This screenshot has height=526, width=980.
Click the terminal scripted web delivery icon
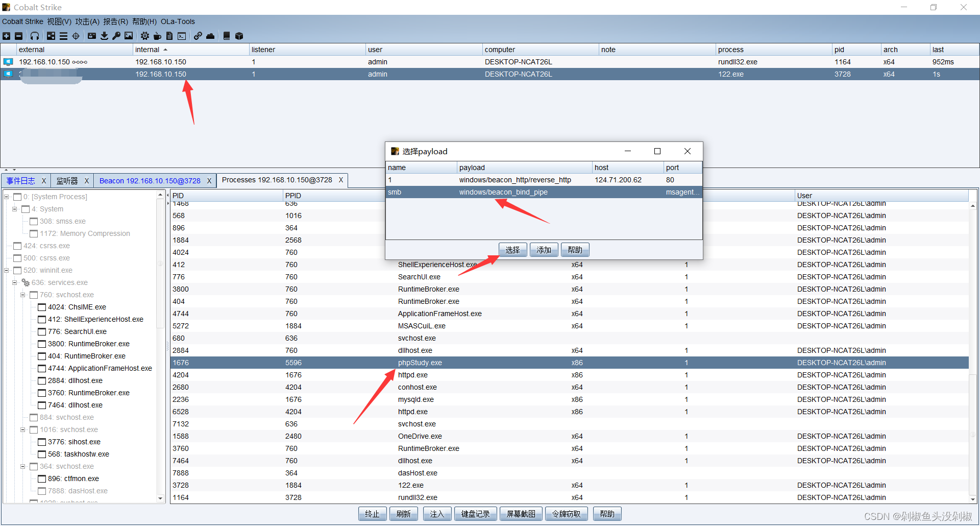coord(182,36)
